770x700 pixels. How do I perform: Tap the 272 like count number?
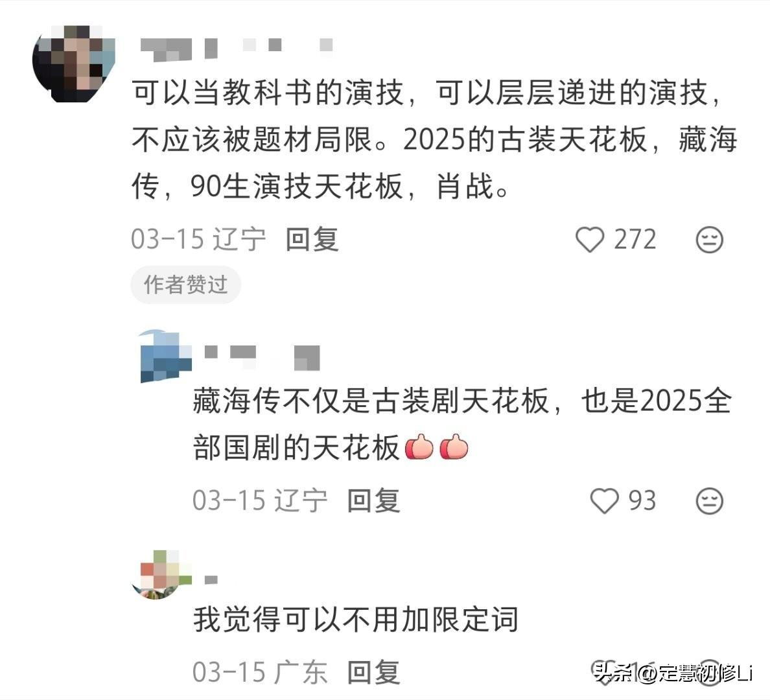coord(635,240)
